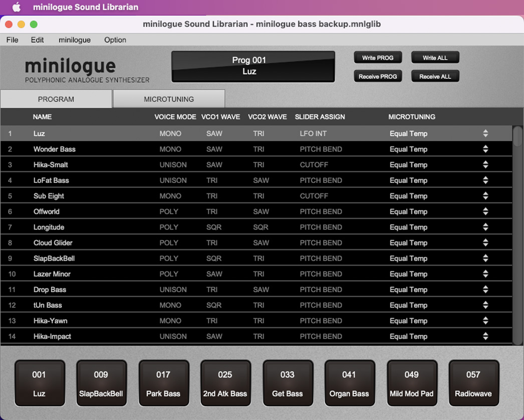The width and height of the screenshot is (524, 420).
Task: Select the 025 2nd Atk Bass pad
Action: tap(225, 383)
